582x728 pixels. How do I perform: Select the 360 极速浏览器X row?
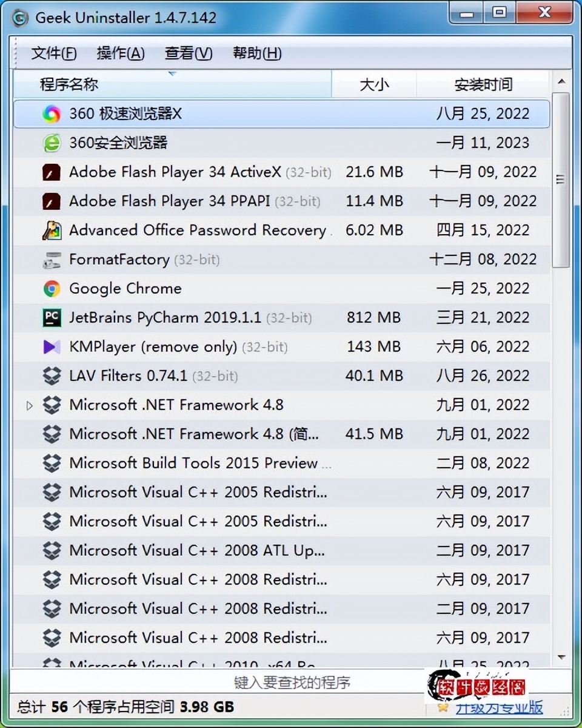click(282, 114)
